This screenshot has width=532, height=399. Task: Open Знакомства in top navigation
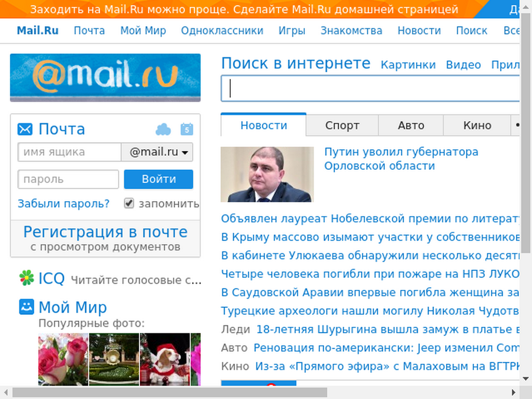[351, 31]
